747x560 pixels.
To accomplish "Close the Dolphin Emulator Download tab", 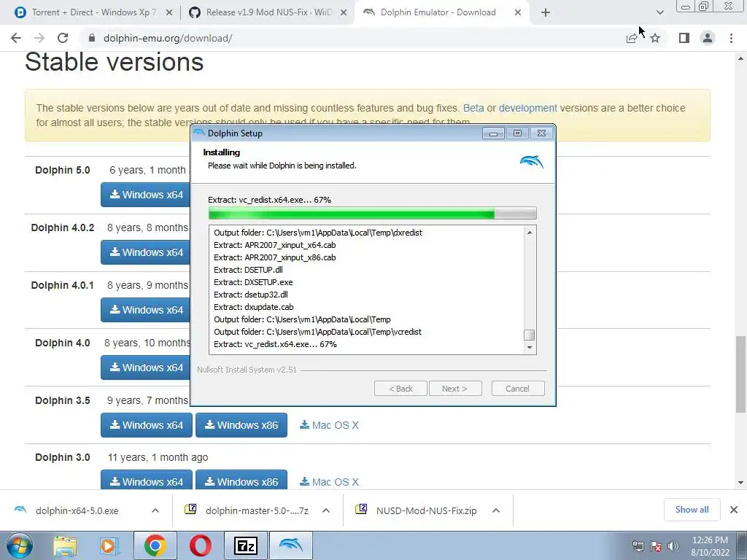I will tap(518, 12).
